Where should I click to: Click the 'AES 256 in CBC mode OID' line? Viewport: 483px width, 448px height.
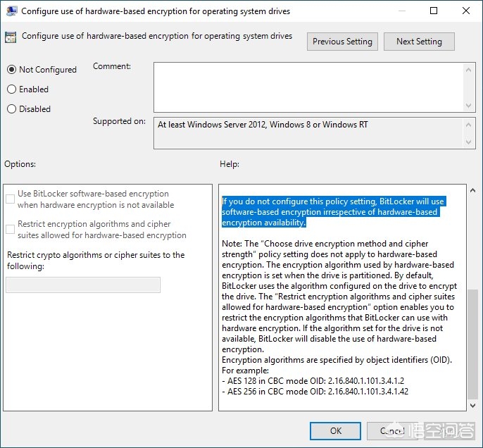[x=315, y=392]
